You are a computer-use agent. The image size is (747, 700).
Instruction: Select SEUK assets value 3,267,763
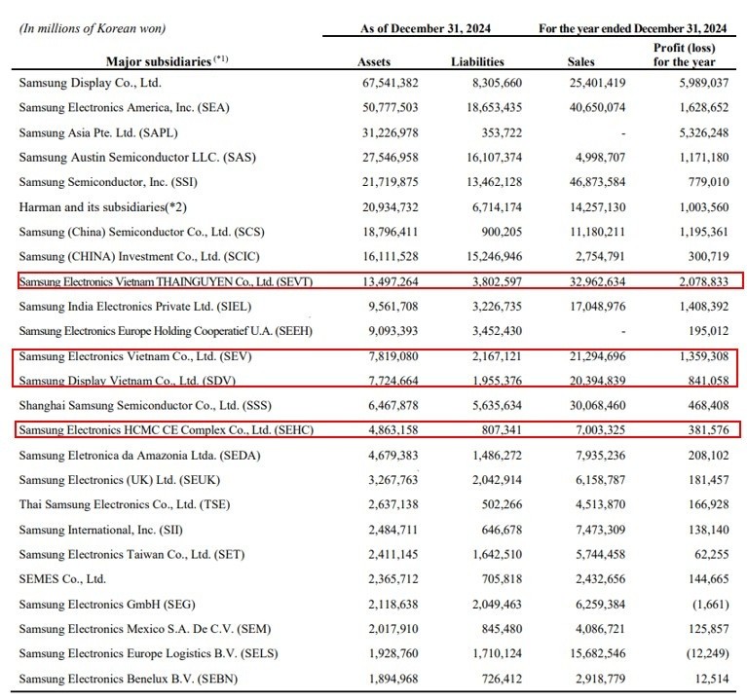[393, 480]
